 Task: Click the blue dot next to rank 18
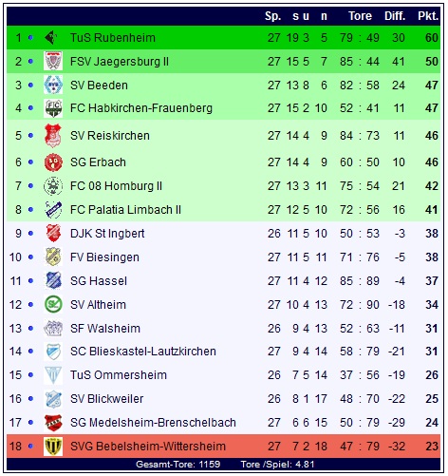(x=30, y=447)
